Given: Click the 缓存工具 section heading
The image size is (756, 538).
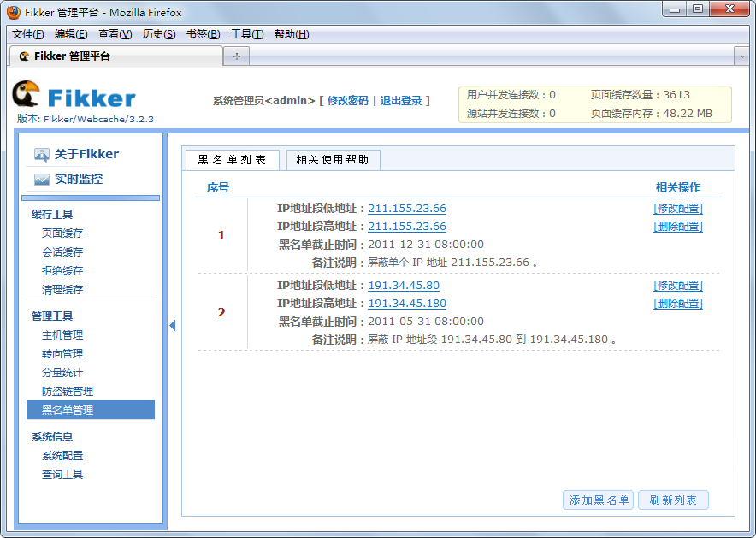Looking at the screenshot, I should [x=52, y=215].
